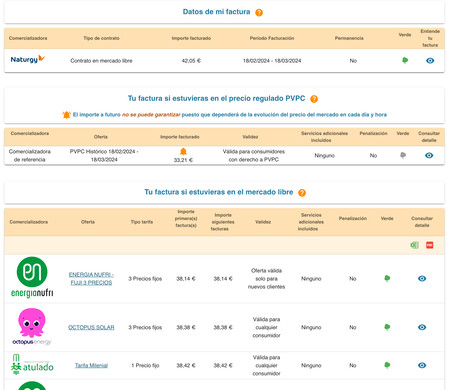This screenshot has height=390, width=450.
Task: Open ENERGIA NUFRI - FIJI 3 PRECIOS offer link
Action: point(91,279)
